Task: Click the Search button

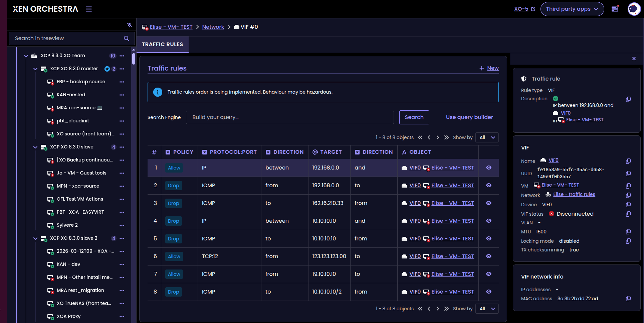Action: tap(414, 117)
